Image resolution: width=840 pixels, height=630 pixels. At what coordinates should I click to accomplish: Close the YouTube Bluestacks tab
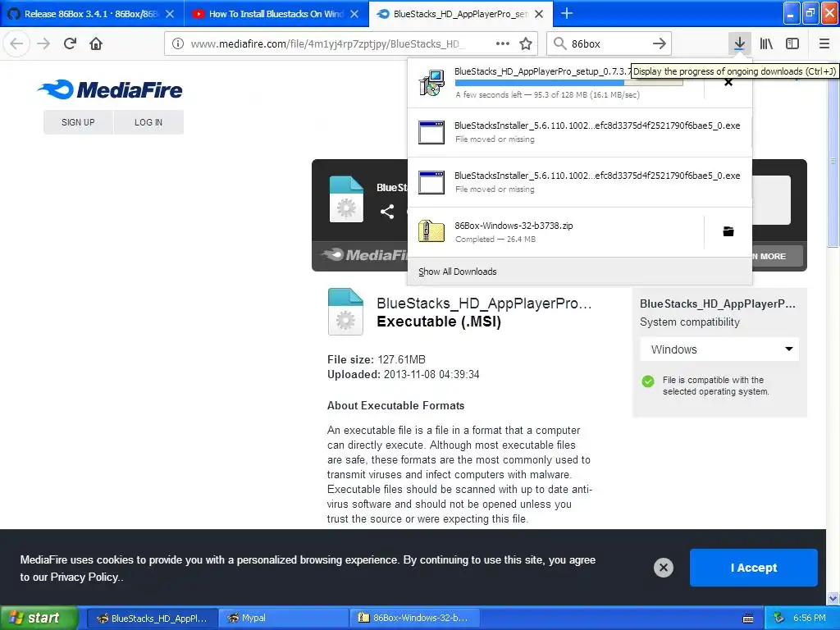[x=354, y=14]
